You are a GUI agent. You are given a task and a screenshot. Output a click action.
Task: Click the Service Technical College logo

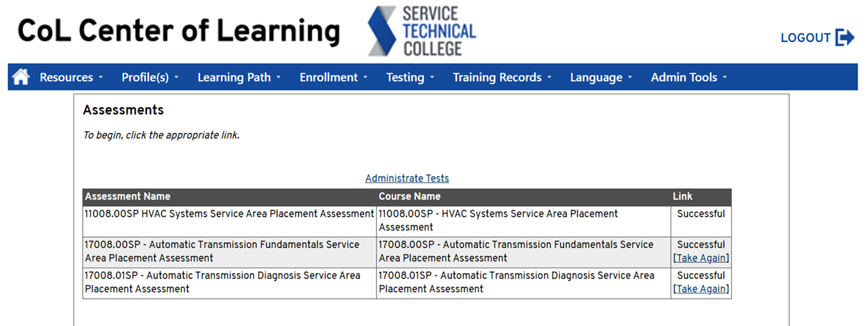422,31
